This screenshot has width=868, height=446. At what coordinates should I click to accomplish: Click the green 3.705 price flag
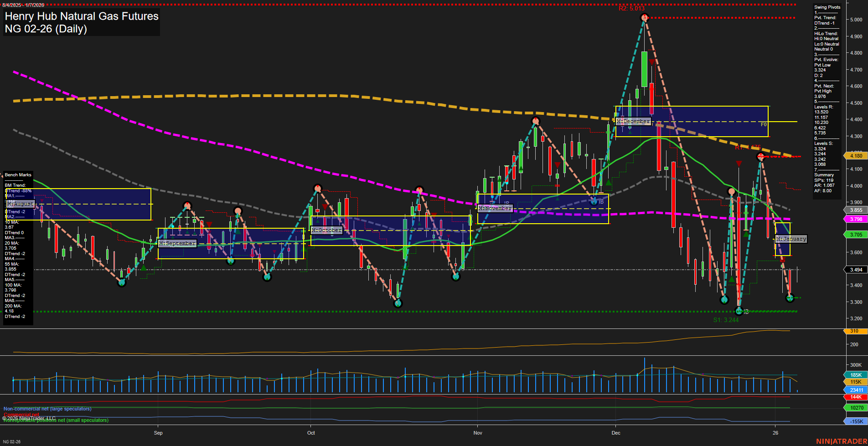coord(855,235)
